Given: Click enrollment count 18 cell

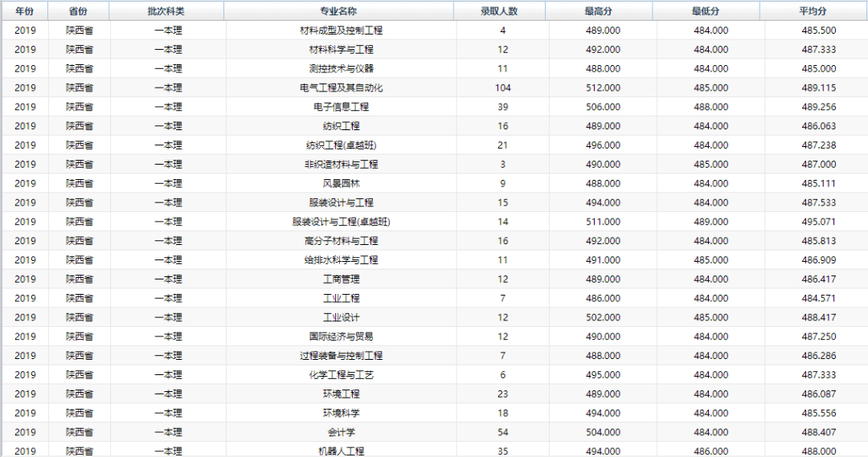Looking at the screenshot, I should coord(502,414).
